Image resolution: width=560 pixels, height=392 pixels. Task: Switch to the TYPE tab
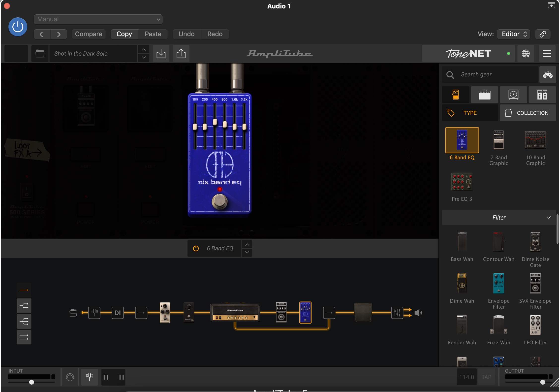coord(470,113)
